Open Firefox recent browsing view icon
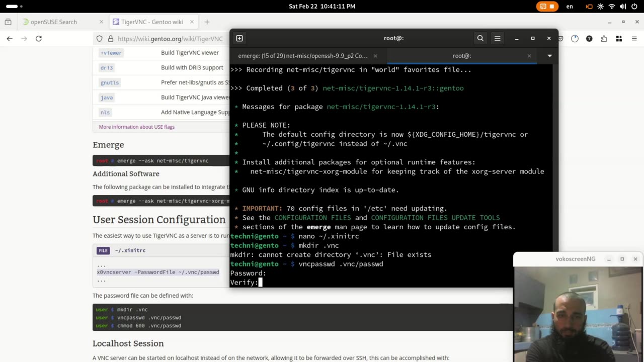The image size is (644, 362). coord(8,22)
